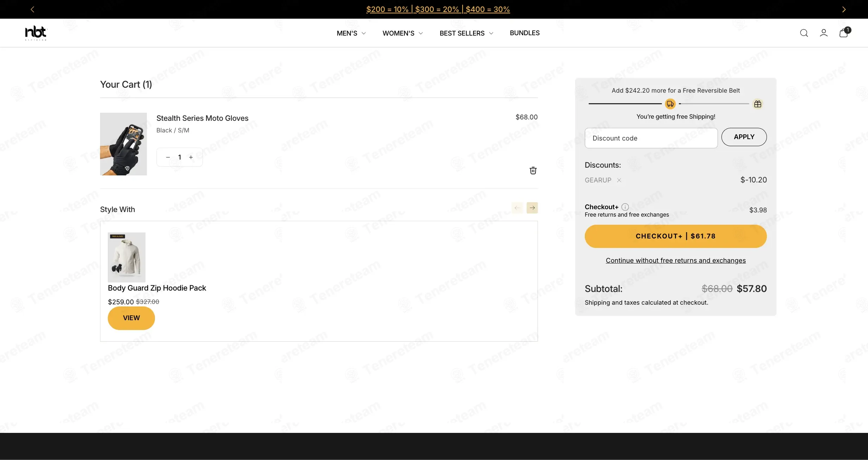Continue without free returns and exchanges
The width and height of the screenshot is (868, 460).
[676, 260]
